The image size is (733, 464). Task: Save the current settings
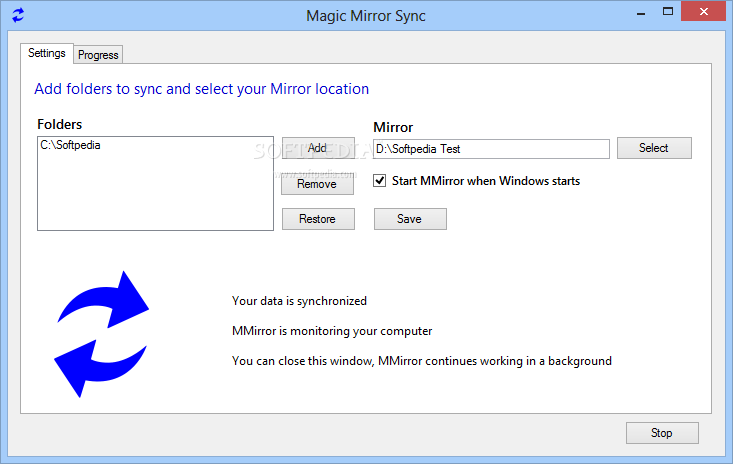coord(410,219)
